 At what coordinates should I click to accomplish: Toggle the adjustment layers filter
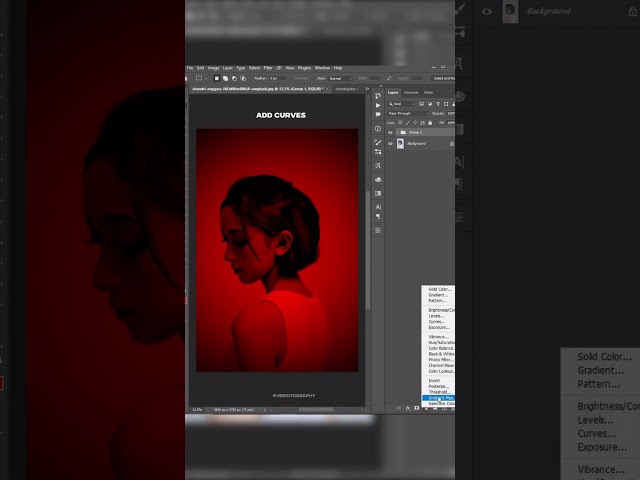pos(430,104)
